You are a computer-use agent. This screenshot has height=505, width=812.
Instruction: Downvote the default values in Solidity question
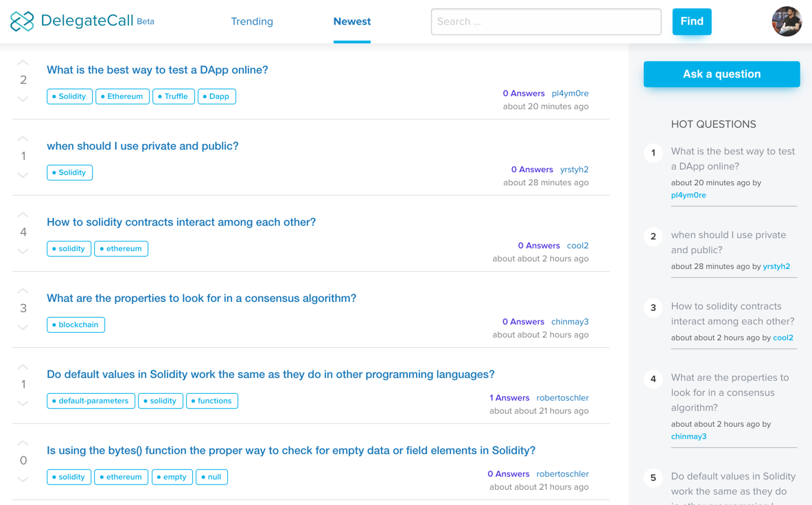(x=23, y=404)
